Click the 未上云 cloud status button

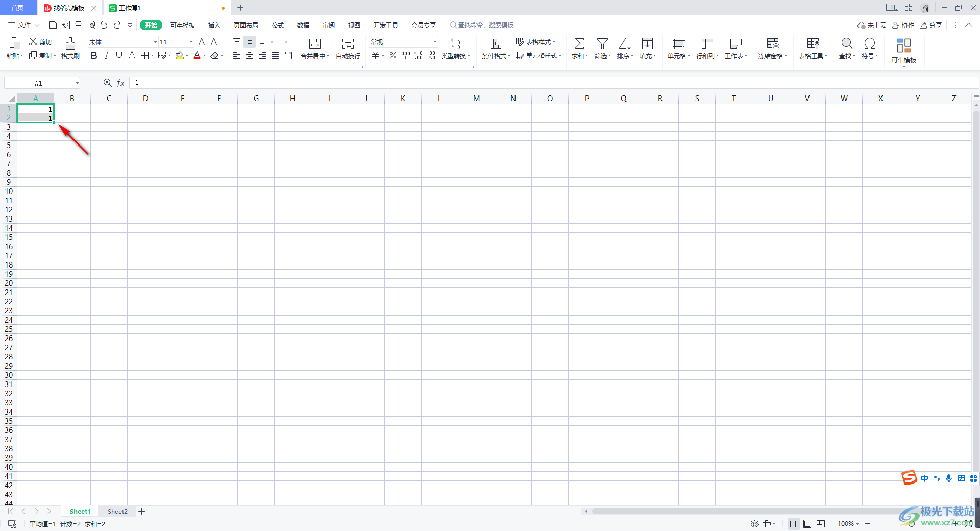click(872, 25)
